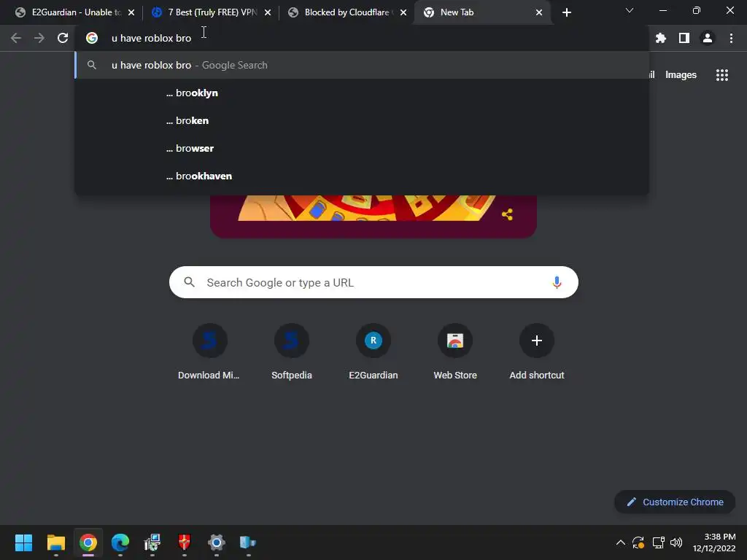
Task: Close the New Tab tab
Action: 539,12
